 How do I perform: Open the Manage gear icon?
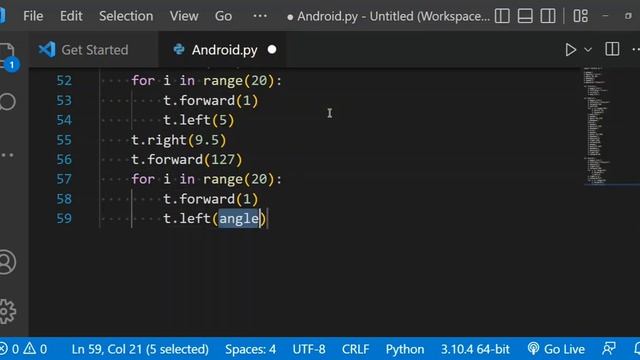coord(7,311)
